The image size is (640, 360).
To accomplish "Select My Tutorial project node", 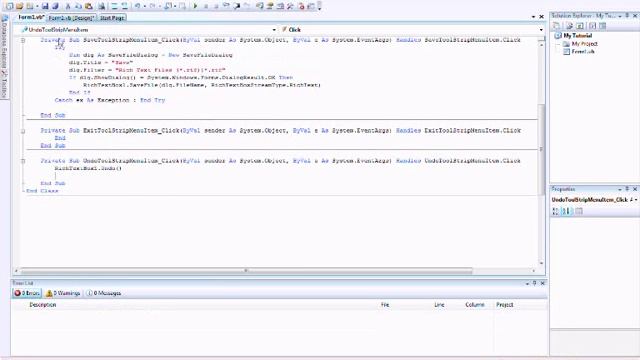I will pos(577,36).
